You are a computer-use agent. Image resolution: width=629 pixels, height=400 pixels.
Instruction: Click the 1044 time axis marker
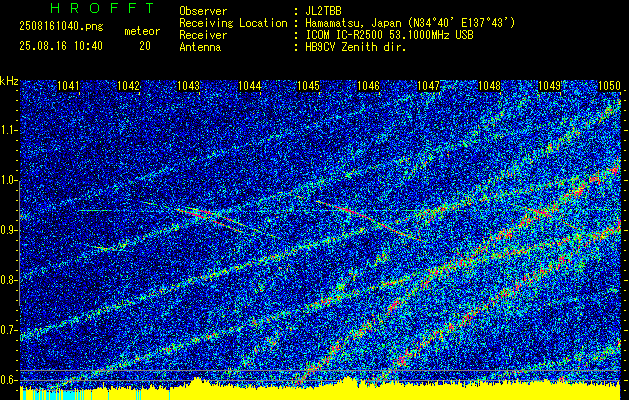click(x=250, y=86)
